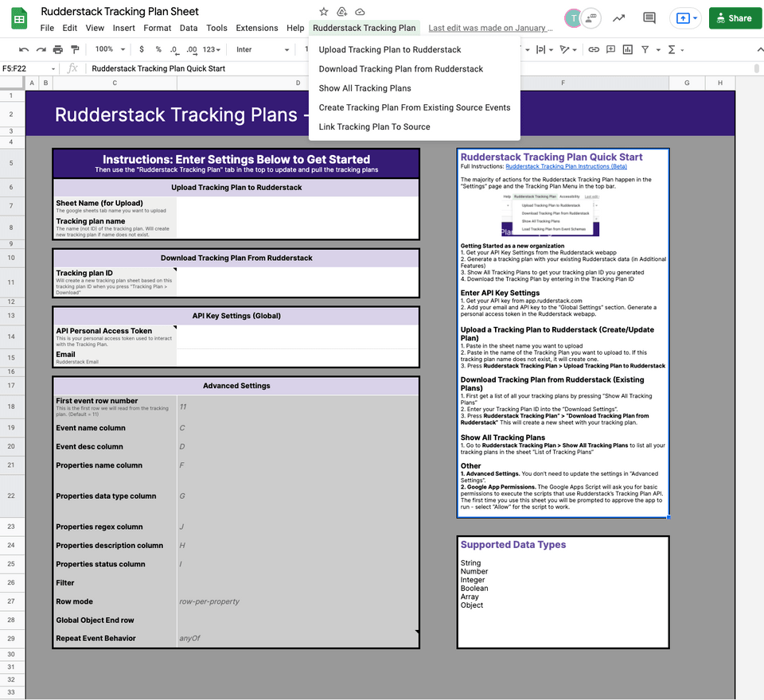Choose Show All Tracking Plans
The width and height of the screenshot is (764, 700).
coord(365,88)
